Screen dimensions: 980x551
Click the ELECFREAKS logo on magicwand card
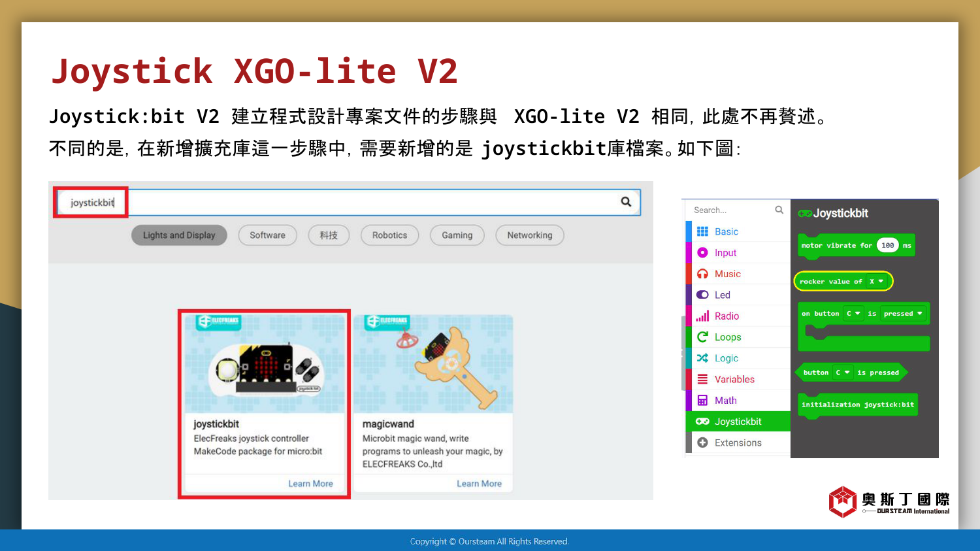(x=387, y=321)
